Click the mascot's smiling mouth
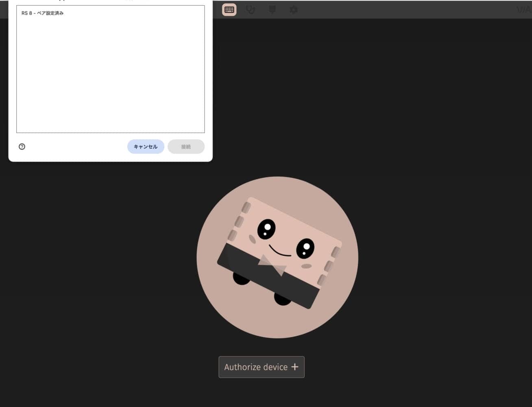The height and width of the screenshot is (407, 532). tap(280, 252)
